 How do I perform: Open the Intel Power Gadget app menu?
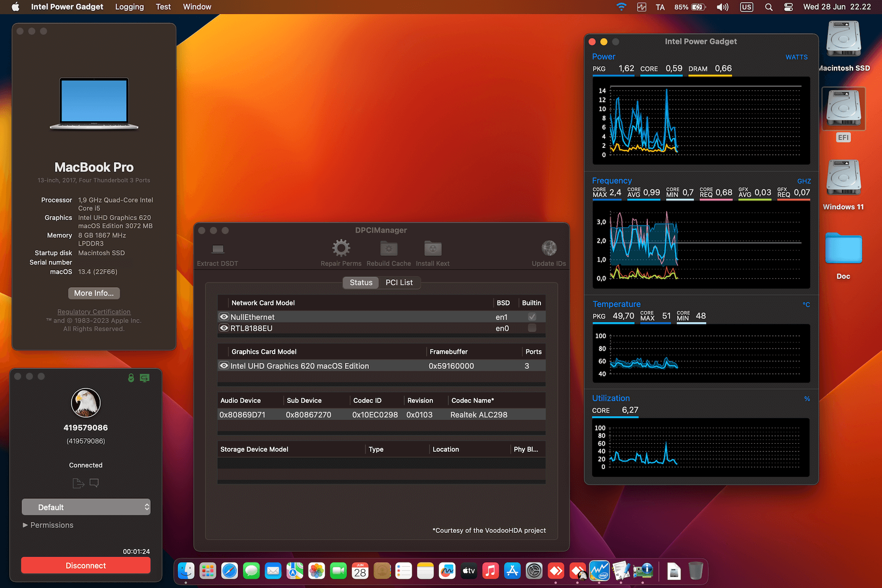67,7
